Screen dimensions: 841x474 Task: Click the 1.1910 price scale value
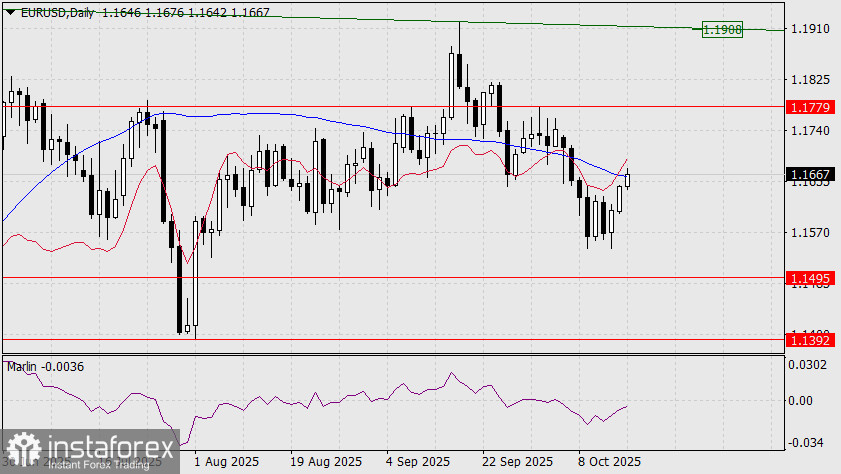pyautogui.click(x=810, y=29)
